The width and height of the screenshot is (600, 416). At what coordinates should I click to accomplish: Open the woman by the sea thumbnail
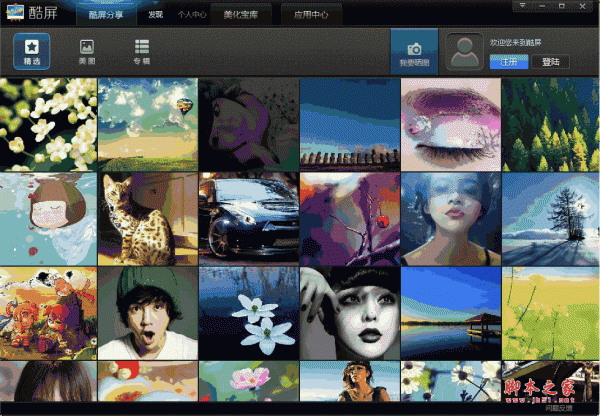(x=350, y=381)
